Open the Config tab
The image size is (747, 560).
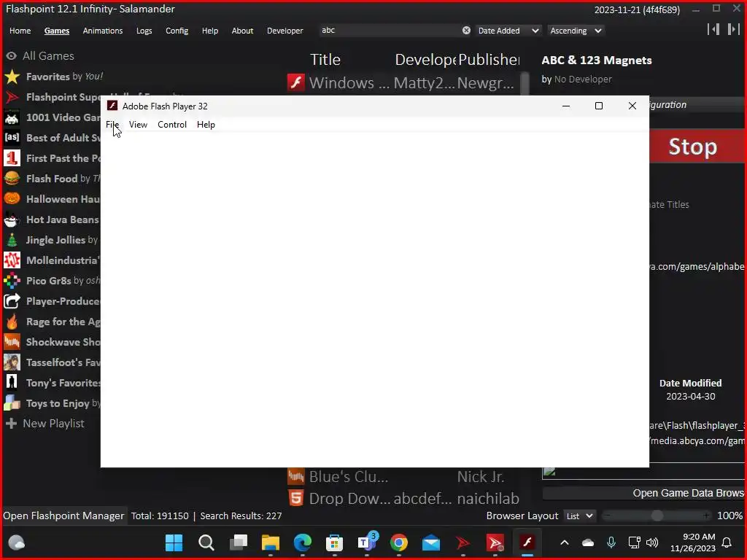(x=177, y=31)
